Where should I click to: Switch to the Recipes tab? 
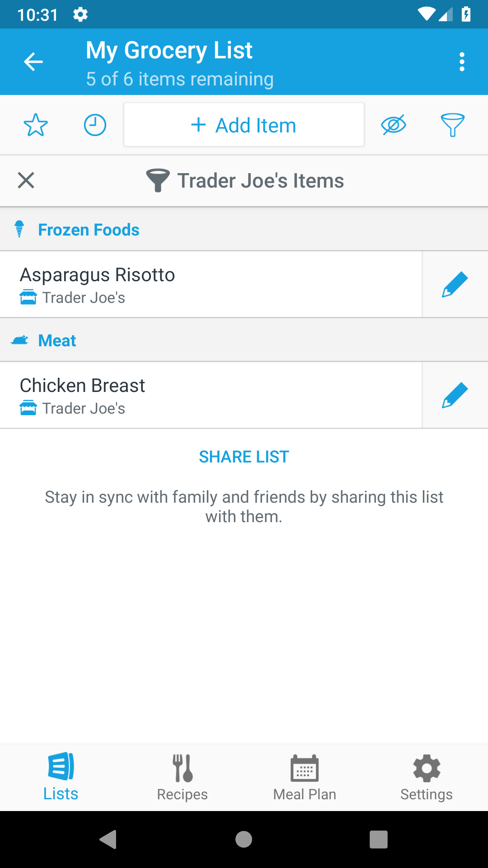(183, 778)
